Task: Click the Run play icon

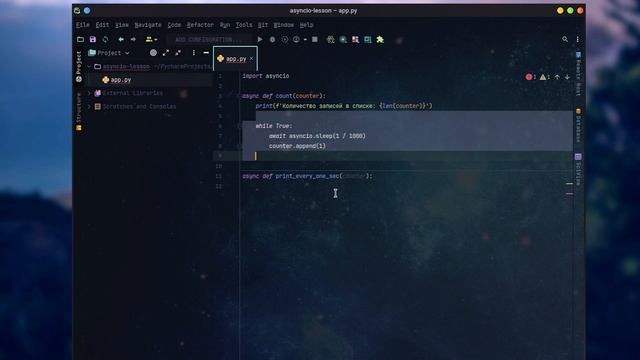Action: (260, 40)
